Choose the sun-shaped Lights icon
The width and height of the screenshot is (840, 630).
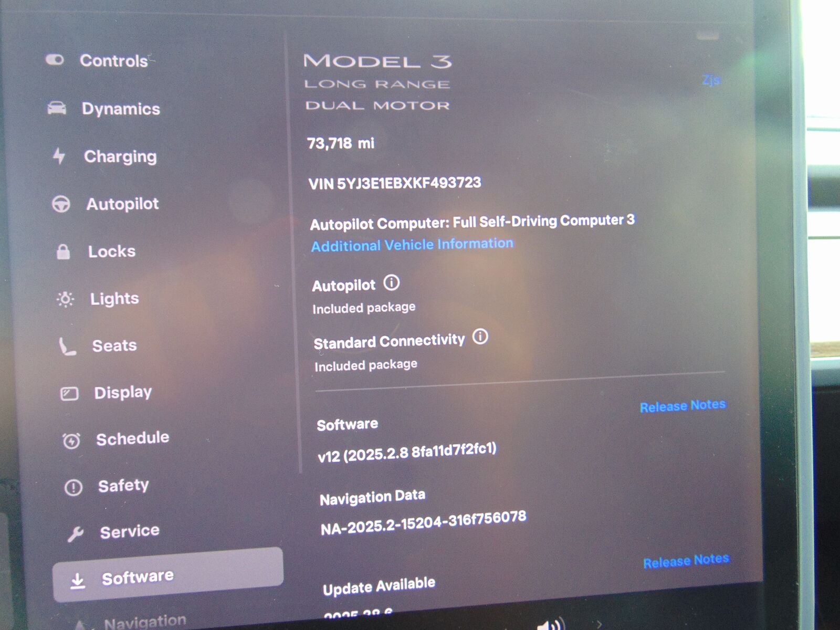pos(66,299)
